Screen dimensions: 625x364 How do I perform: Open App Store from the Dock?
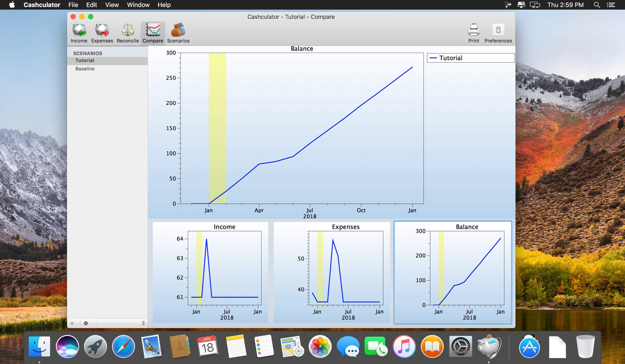point(529,346)
